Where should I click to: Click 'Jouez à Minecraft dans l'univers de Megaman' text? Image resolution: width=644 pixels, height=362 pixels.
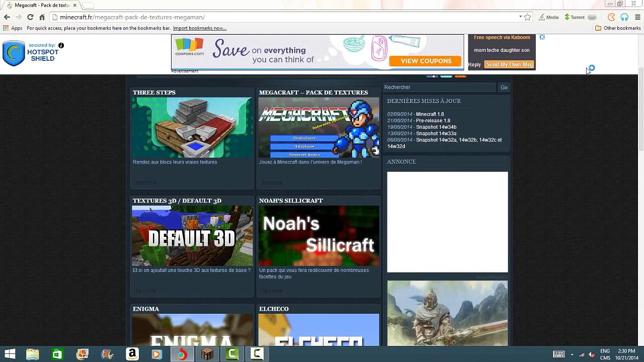pyautogui.click(x=310, y=162)
